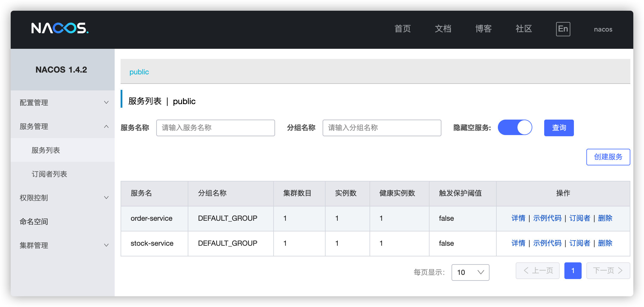Click the 查询 search button
Screen dimensions: 644x307
559,128
